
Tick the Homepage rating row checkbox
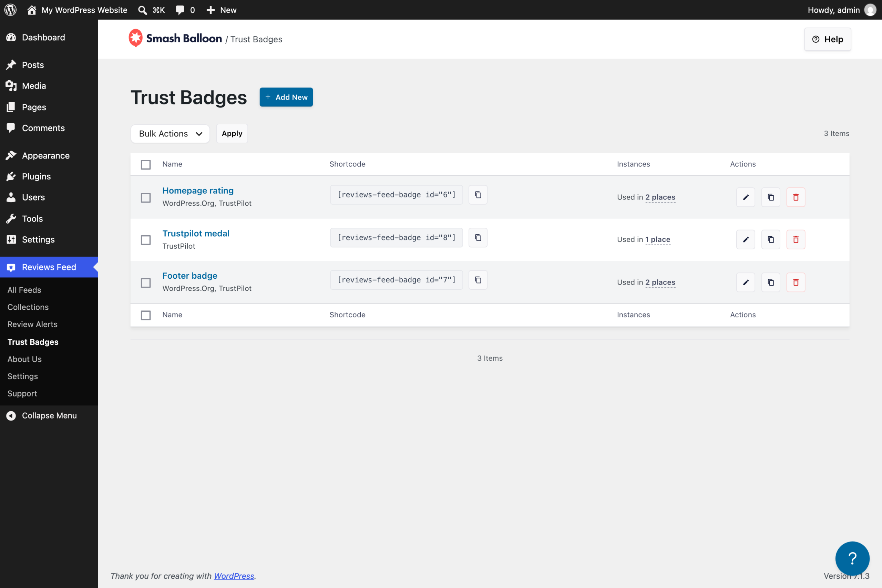(145, 198)
